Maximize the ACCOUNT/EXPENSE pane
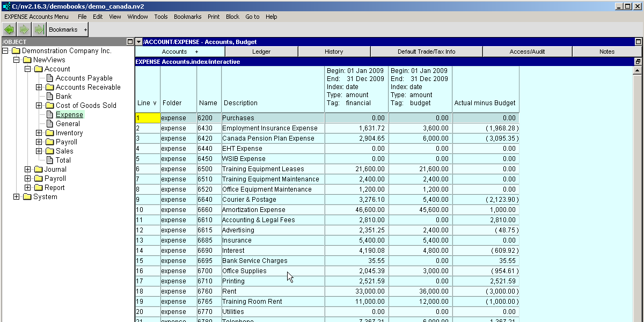The image size is (644, 322). 638,42
